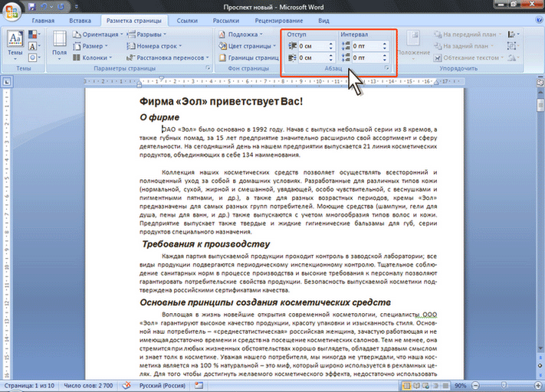Click the spacing after field

[366, 57]
